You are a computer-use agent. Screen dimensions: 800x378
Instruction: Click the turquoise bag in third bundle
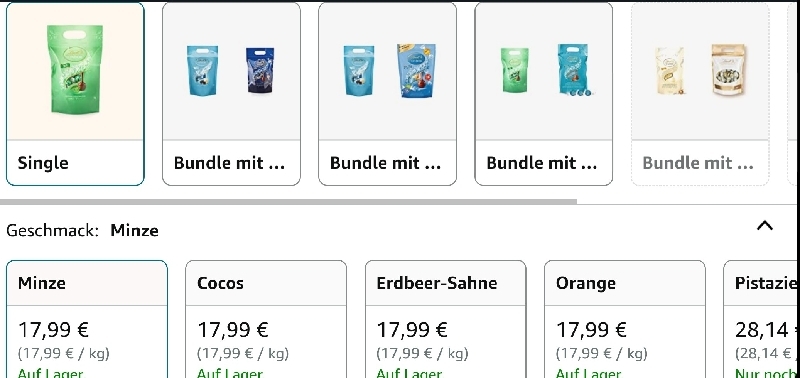pyautogui.click(x=573, y=70)
